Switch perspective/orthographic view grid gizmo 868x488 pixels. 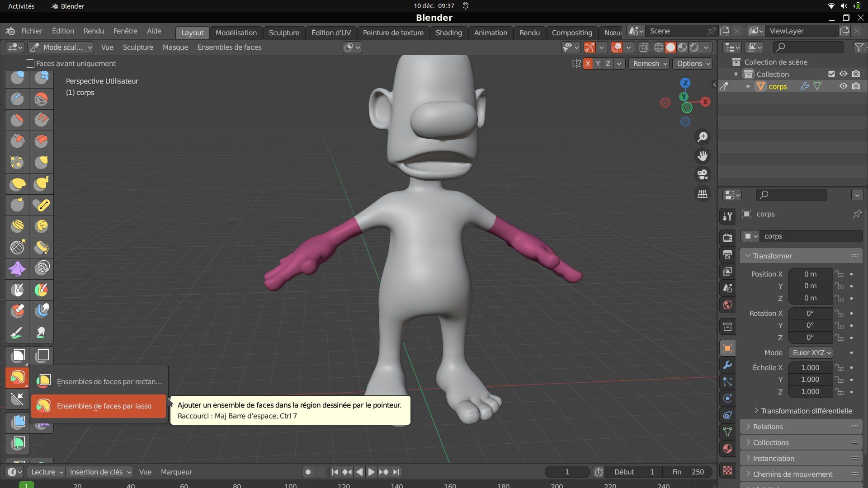coord(703,194)
